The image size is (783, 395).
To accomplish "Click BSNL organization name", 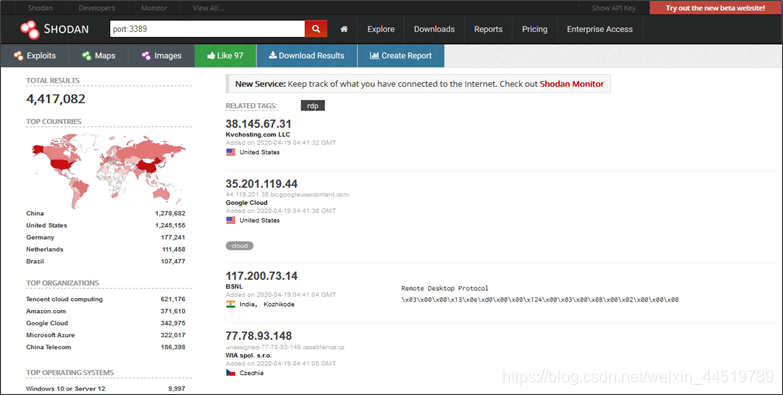I will (x=234, y=287).
